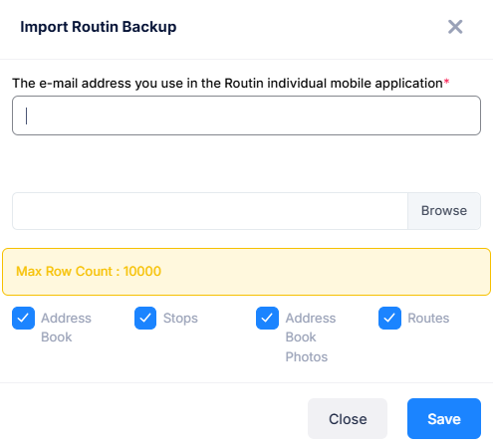
Task: Click Browse to choose a backup file
Action: pos(444,211)
